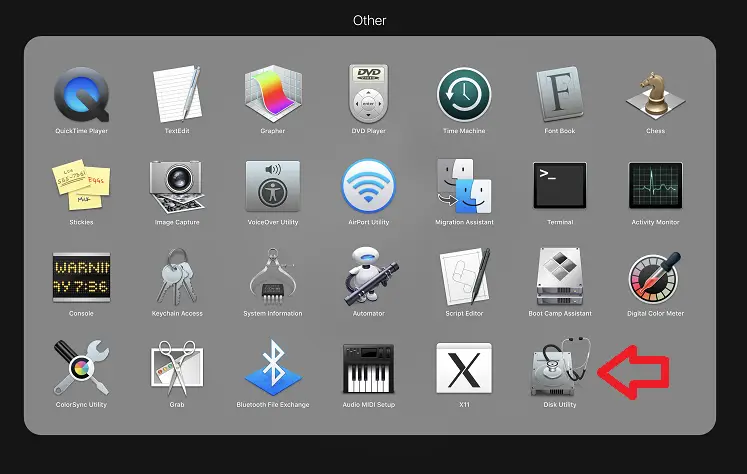Open Disk Utility
Image resolution: width=747 pixels, height=474 pixels.
(x=560, y=367)
